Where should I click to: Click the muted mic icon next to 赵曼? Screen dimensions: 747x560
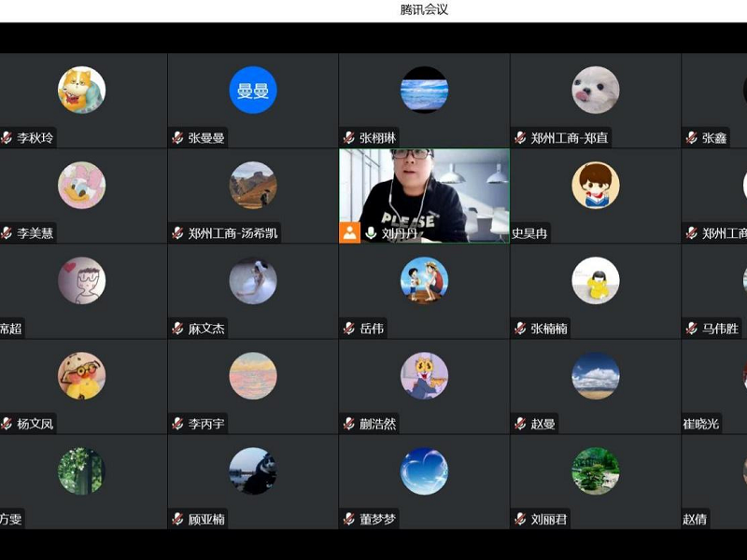[x=520, y=424]
